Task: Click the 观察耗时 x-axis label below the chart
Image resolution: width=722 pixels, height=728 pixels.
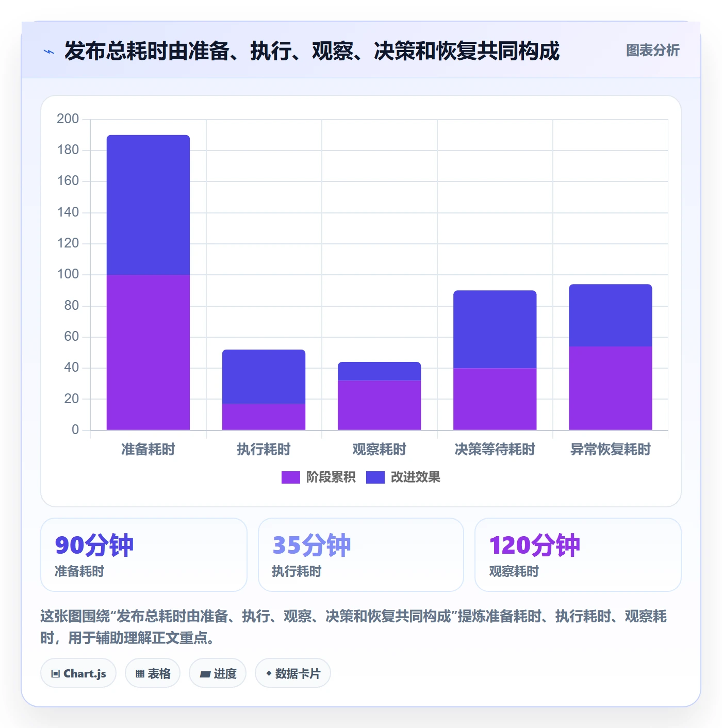Action: tap(379, 450)
